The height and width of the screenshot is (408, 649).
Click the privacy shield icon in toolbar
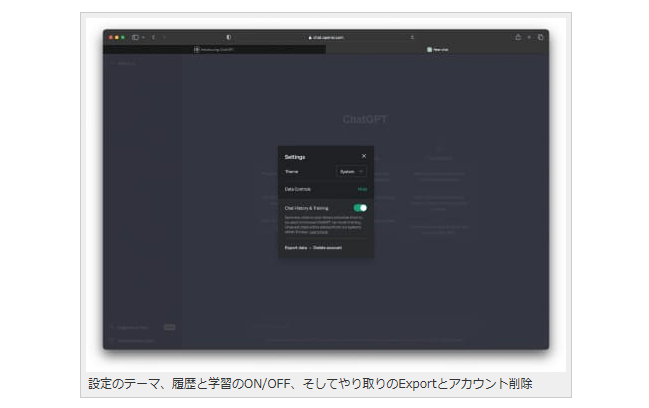click(228, 37)
